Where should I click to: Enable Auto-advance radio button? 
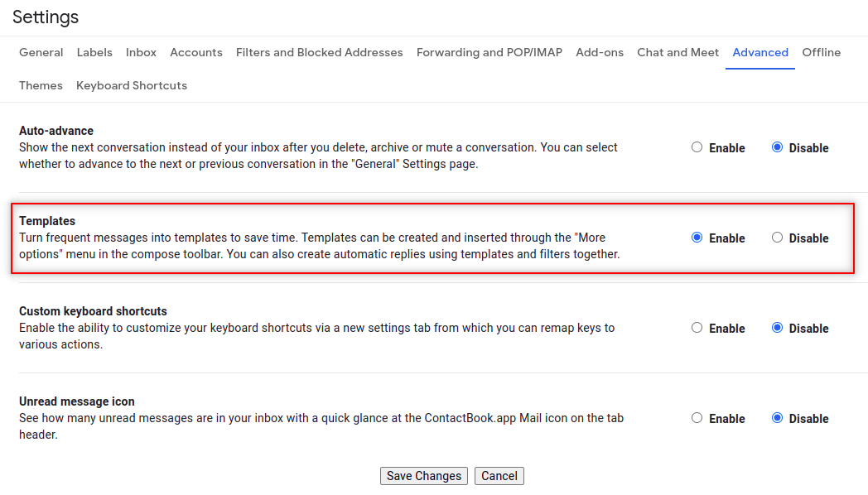[697, 147]
